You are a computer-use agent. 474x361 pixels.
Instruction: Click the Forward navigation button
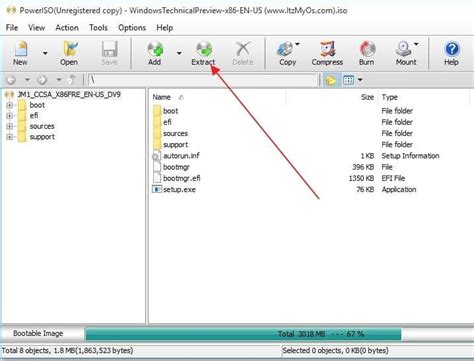(42, 80)
